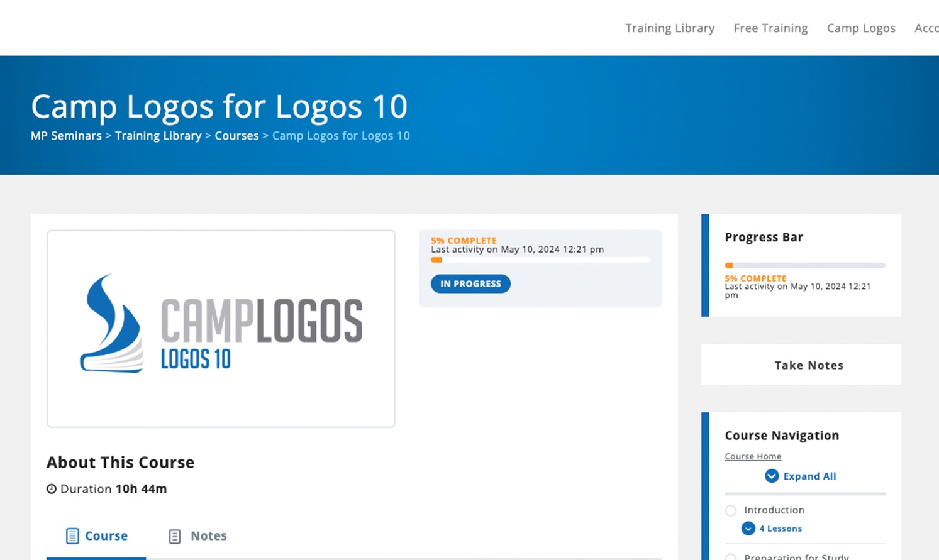The width and height of the screenshot is (939, 560).
Task: Click the main panel 5% COMPLETE label
Action: click(464, 240)
